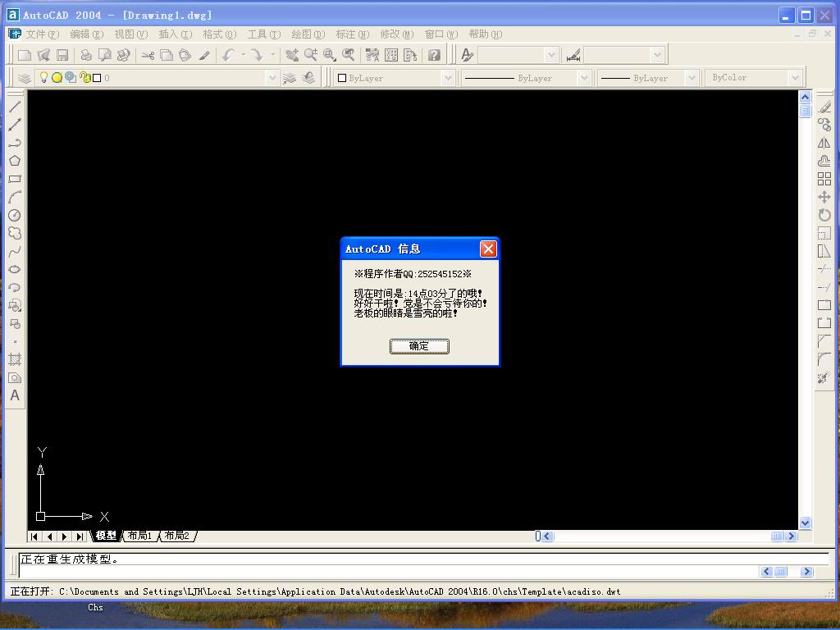Image resolution: width=840 pixels, height=630 pixels.
Task: Select the Rectangle tool
Action: (15, 179)
